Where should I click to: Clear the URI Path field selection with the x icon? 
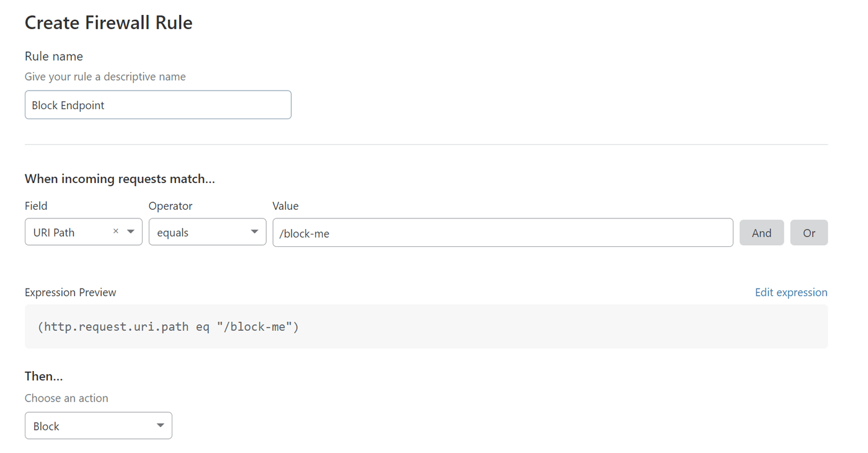[115, 231]
